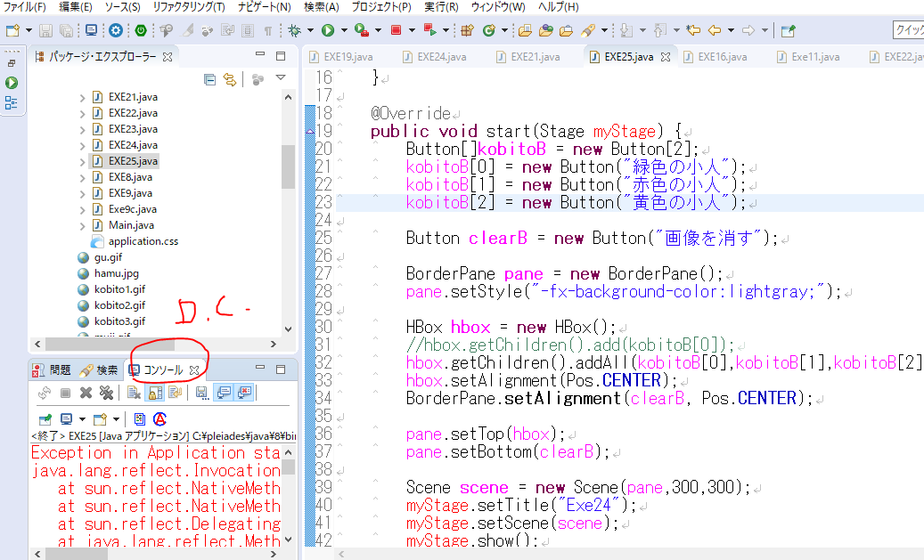
Task: Expand the EXE25.java tree node
Action: click(83, 161)
